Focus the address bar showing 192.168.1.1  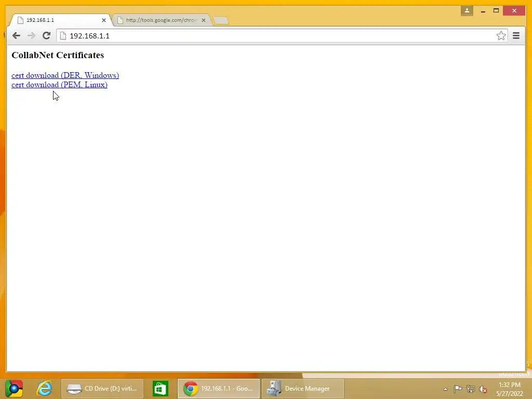coord(282,36)
